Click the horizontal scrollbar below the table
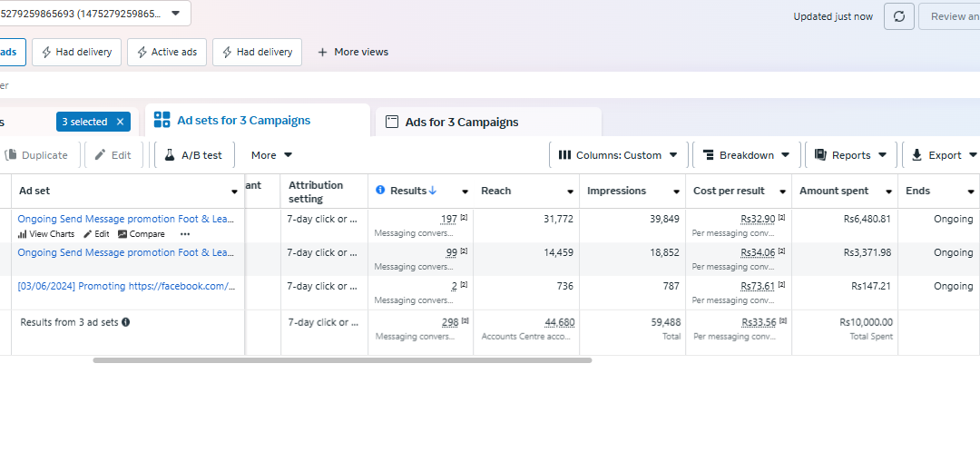980x462 pixels. (342, 360)
